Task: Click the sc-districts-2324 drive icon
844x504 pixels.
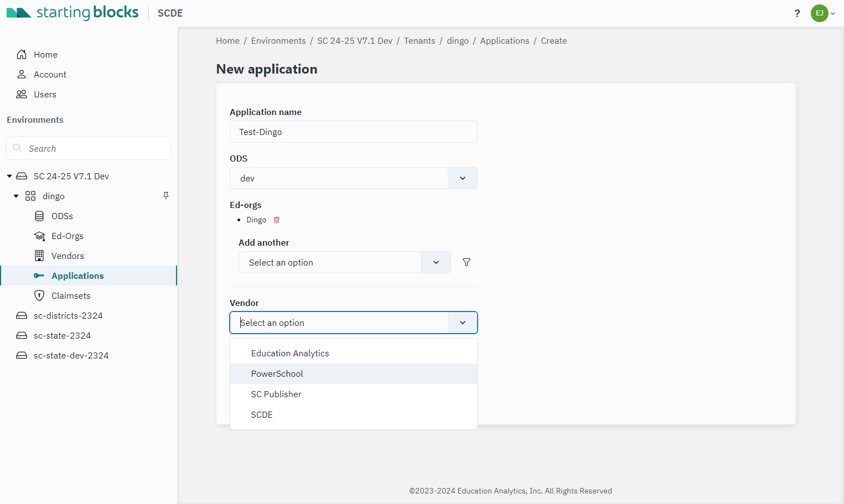Action: pyautogui.click(x=22, y=315)
